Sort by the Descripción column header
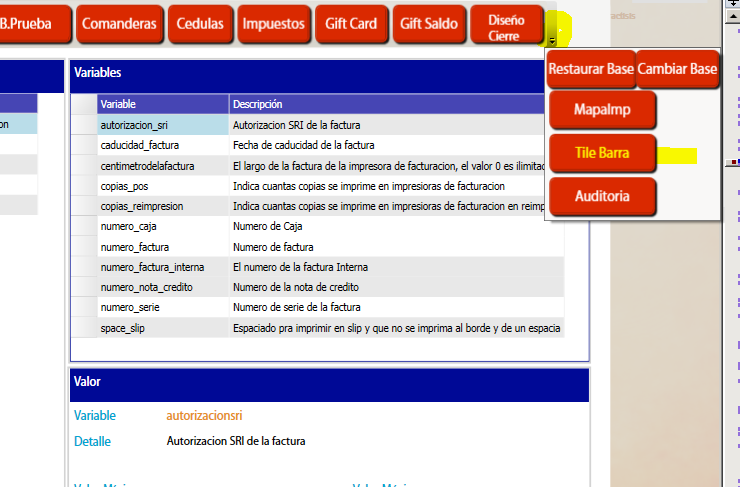740x487 pixels. 387,104
